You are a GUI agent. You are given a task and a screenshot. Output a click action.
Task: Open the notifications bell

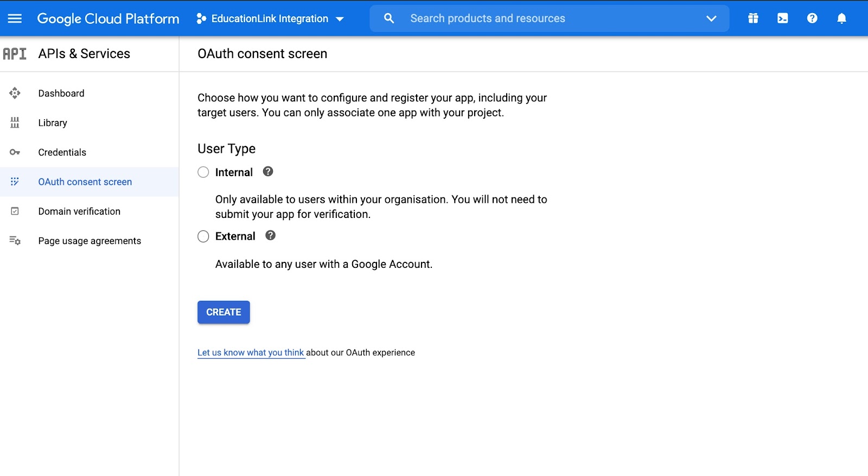click(841, 18)
